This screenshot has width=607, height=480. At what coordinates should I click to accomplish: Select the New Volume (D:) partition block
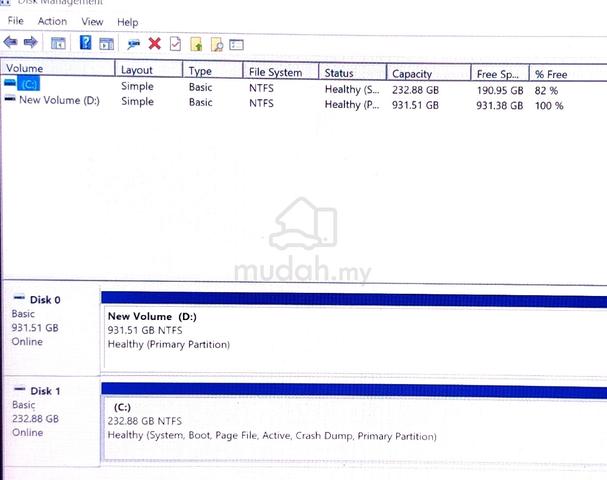tap(354, 337)
